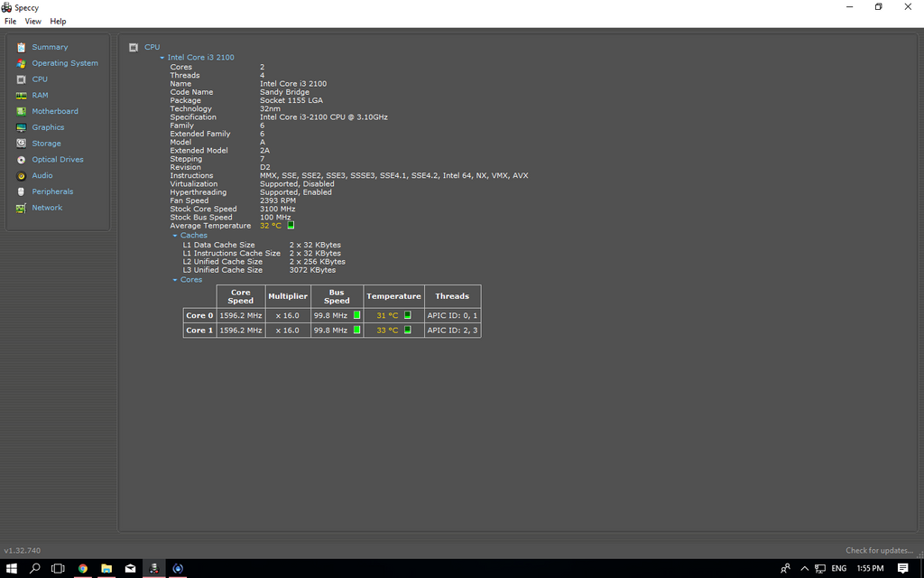
Task: Click Check for updates link
Action: point(879,550)
